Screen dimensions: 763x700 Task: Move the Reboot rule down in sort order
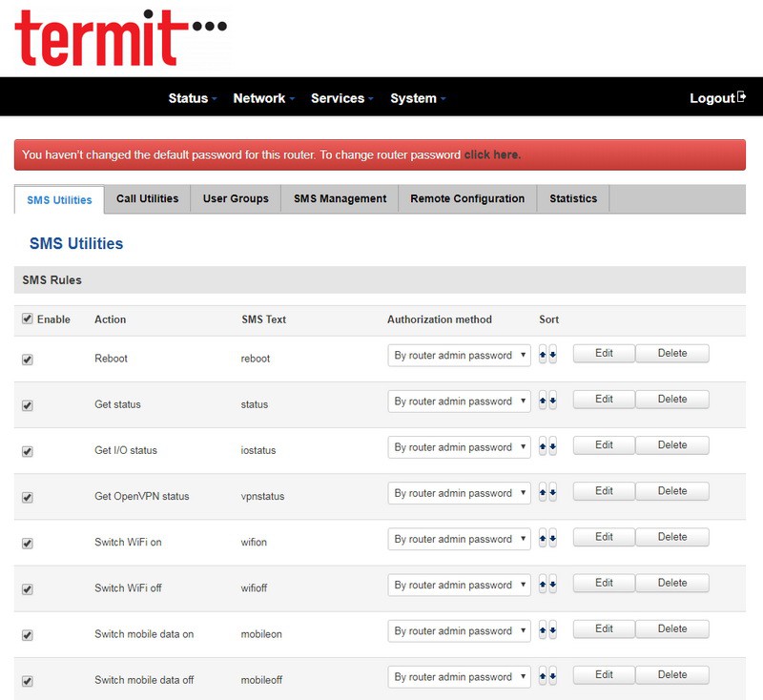pyautogui.click(x=552, y=356)
